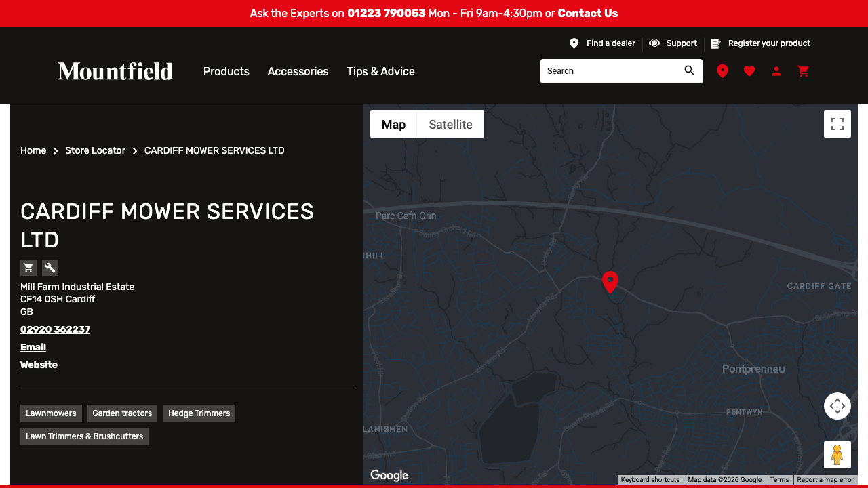The width and height of the screenshot is (868, 488).
Task: Click the search magnifier icon
Action: tap(689, 70)
